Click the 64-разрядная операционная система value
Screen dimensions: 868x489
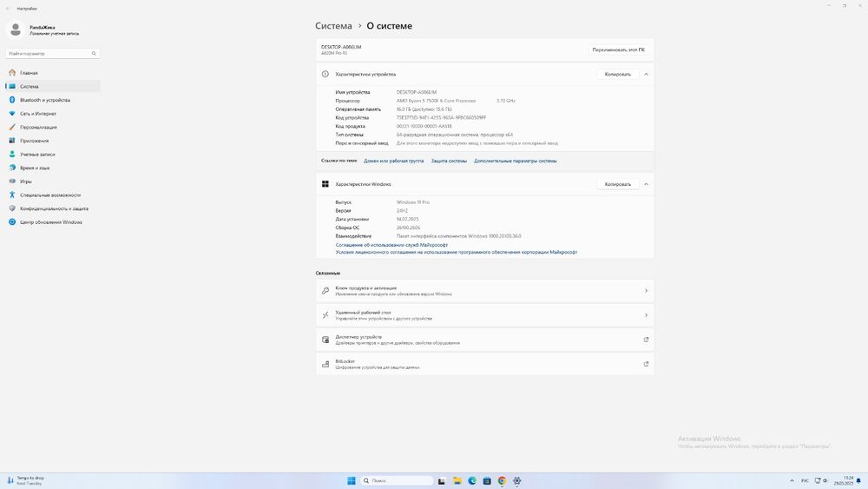point(455,135)
